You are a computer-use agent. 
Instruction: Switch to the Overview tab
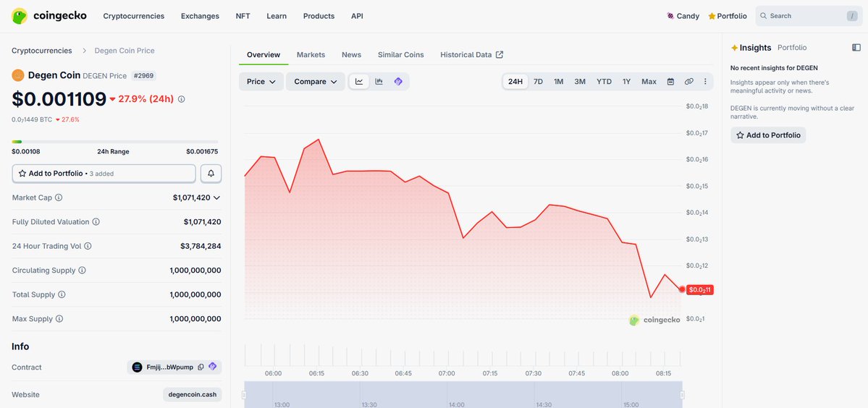click(264, 55)
